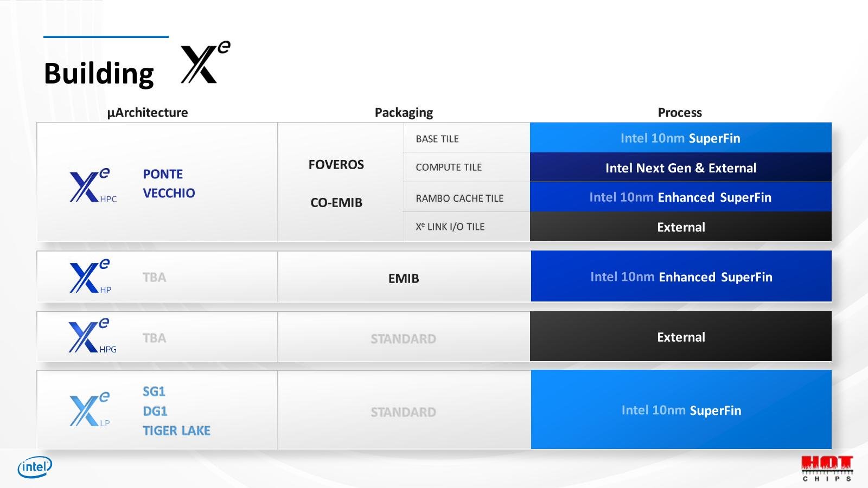Viewport: 868px width, 488px height.
Task: Click the Intel logo in the corner
Action: (35, 467)
